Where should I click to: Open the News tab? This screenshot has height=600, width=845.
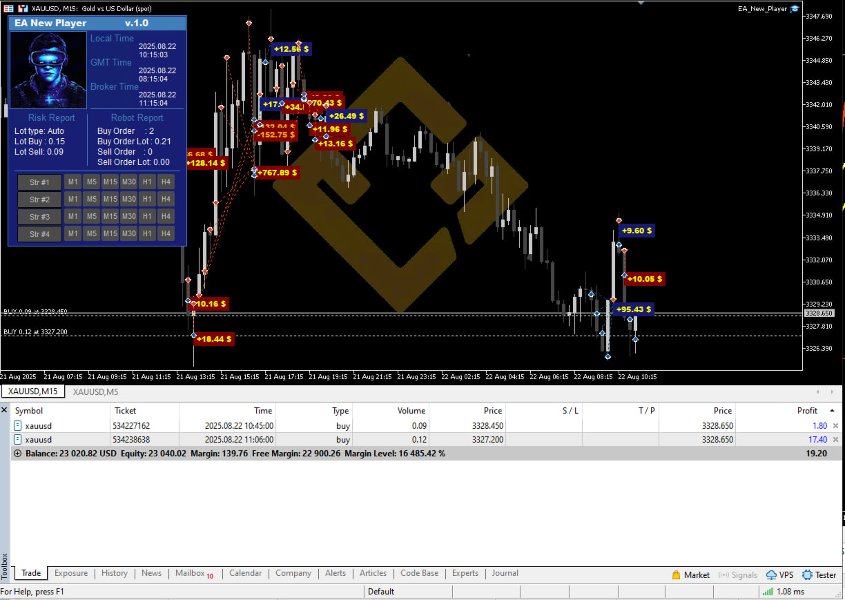[x=151, y=573]
